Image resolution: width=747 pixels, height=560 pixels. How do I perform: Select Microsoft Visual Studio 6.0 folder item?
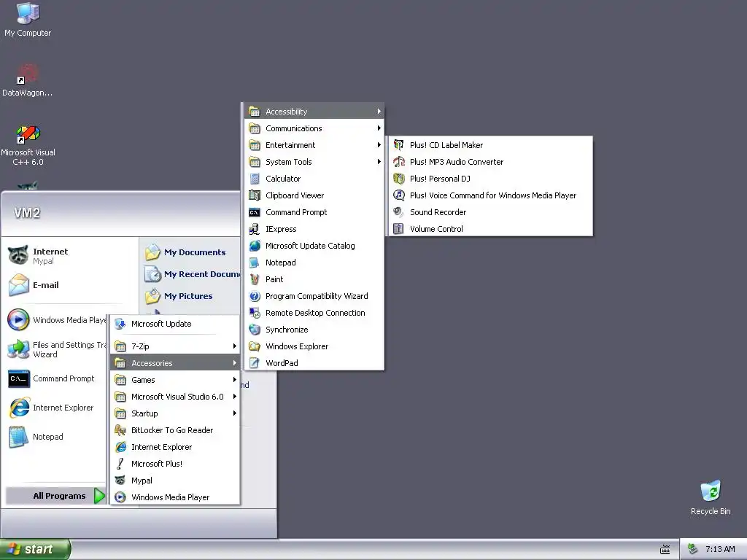coord(174,396)
